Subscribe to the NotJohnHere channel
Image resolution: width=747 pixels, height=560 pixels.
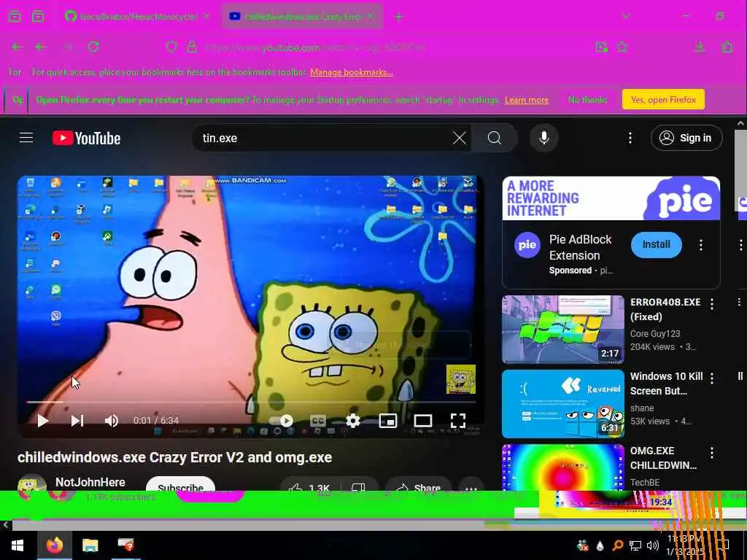click(x=180, y=484)
